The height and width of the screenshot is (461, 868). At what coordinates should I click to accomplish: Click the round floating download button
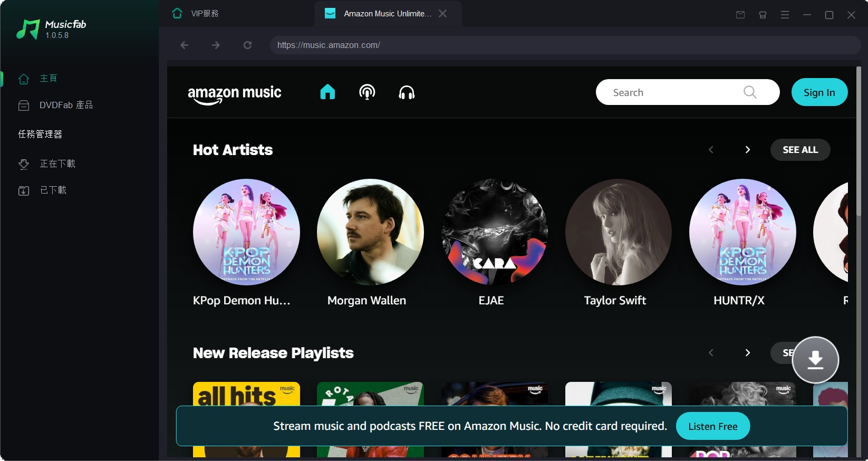point(815,360)
